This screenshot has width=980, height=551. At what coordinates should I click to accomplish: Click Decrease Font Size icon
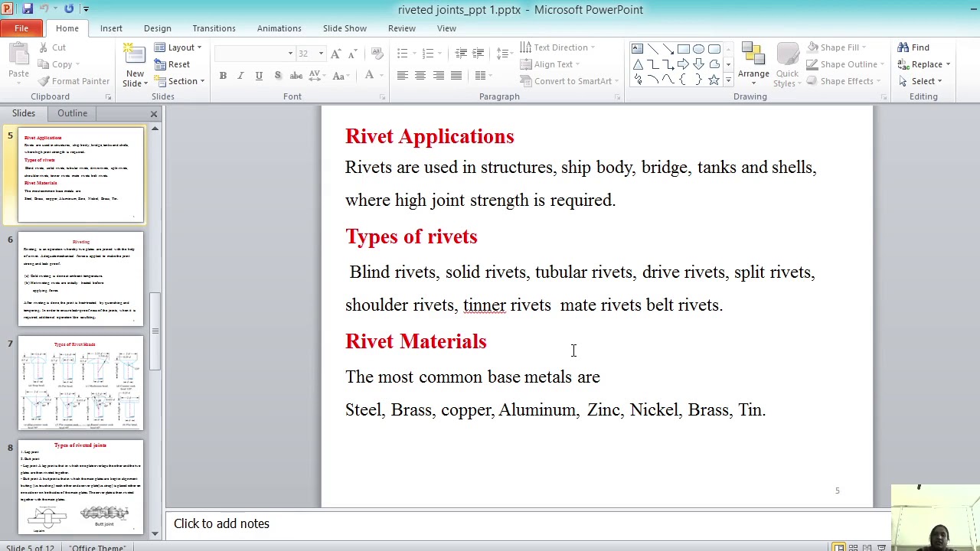352,54
